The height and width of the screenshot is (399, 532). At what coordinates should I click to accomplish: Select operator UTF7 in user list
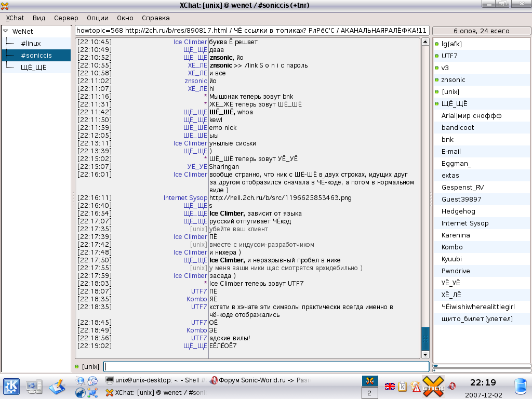(x=482, y=56)
